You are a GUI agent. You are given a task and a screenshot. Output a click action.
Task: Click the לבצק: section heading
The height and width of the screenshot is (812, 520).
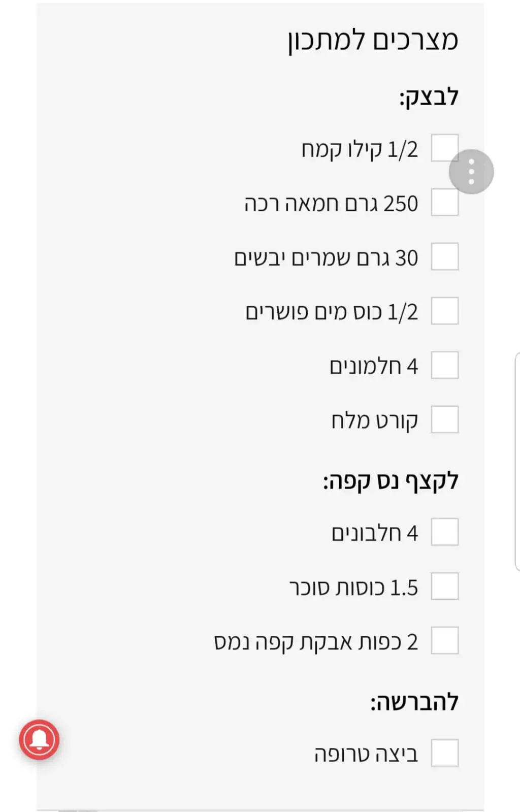click(429, 97)
